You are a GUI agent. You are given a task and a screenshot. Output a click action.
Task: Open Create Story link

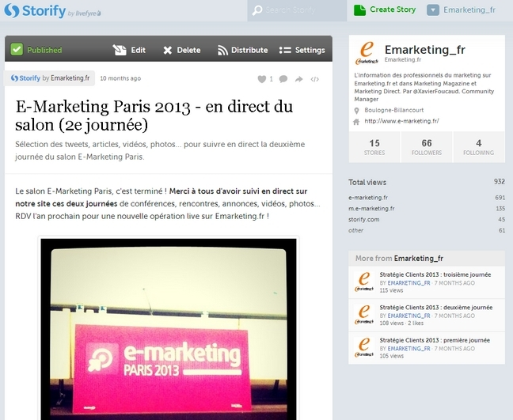point(393,9)
